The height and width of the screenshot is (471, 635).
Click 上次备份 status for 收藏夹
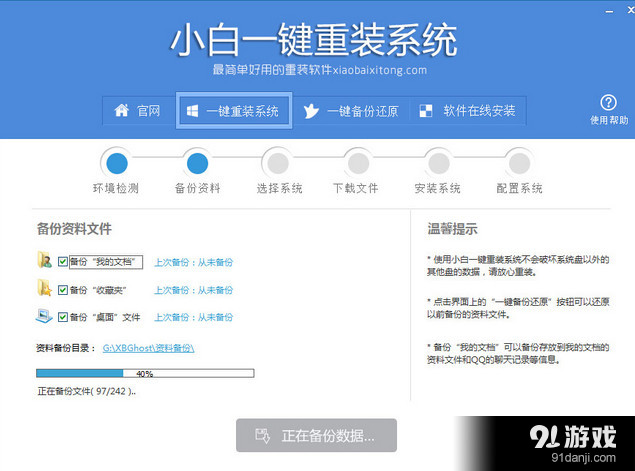pyautogui.click(x=194, y=290)
